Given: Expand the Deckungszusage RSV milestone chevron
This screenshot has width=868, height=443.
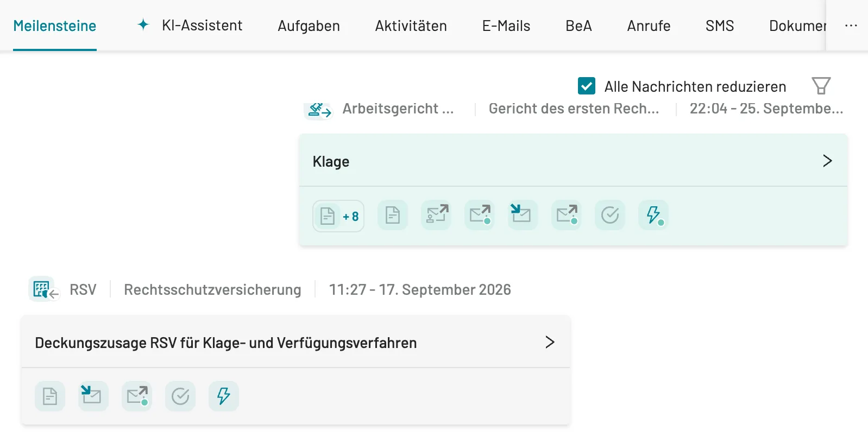Looking at the screenshot, I should (550, 342).
